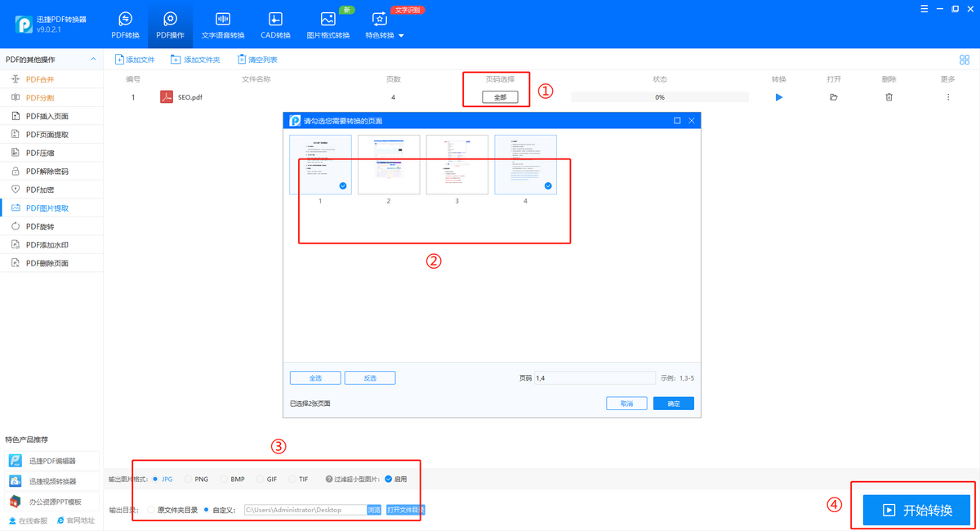Click 取消 in page selection dialog

coord(626,404)
